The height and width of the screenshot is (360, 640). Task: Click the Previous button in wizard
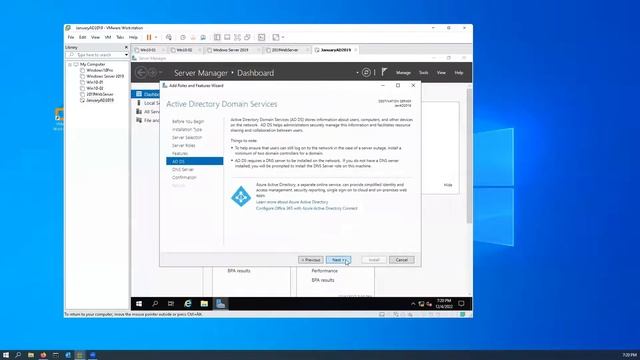311,260
